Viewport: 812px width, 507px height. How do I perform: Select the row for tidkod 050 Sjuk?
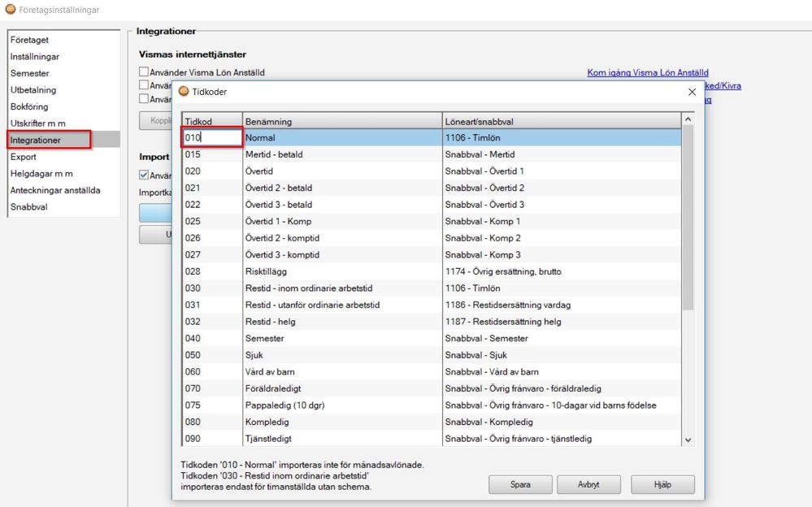[x=341, y=355]
